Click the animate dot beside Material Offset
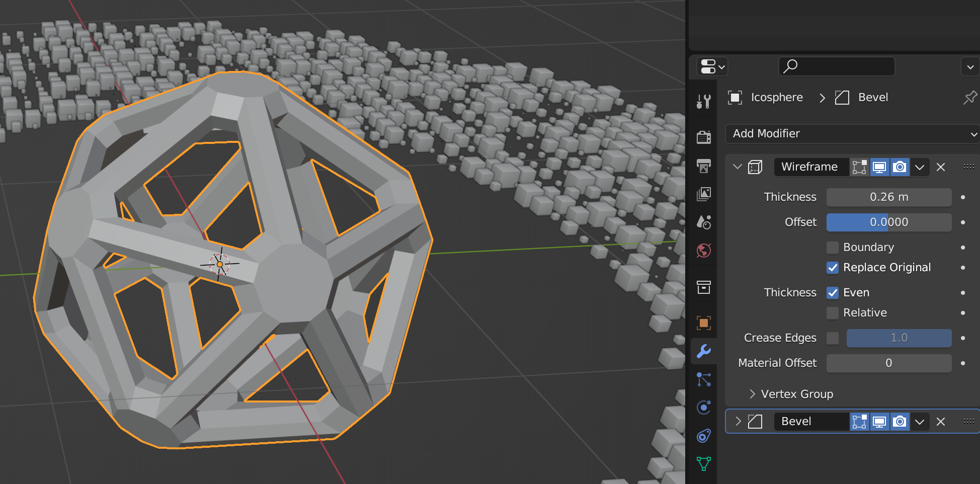The height and width of the screenshot is (484, 980). point(963,363)
